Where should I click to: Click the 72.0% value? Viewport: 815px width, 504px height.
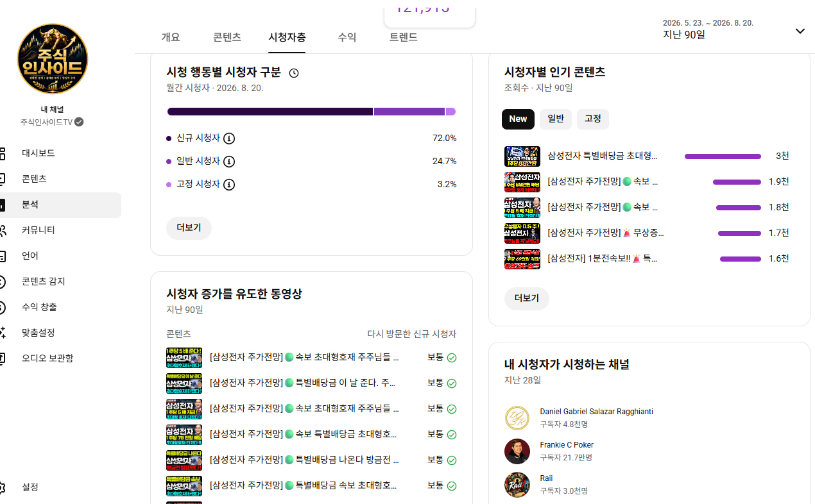(444, 138)
